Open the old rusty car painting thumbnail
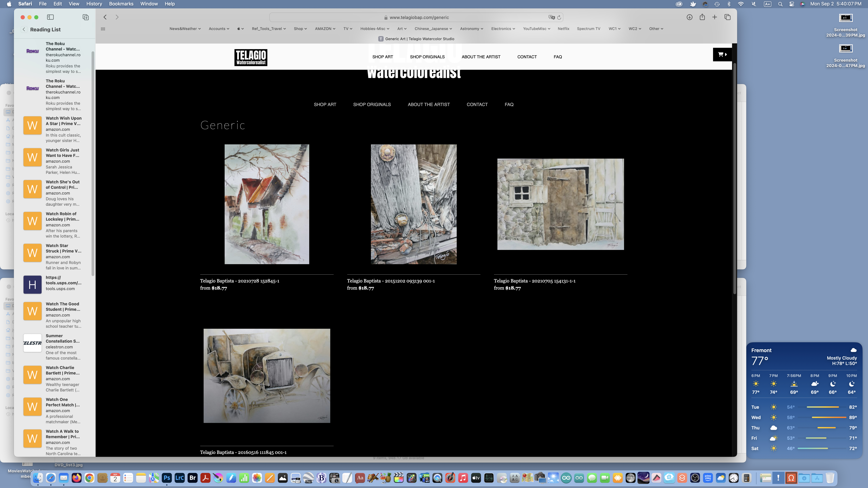 click(x=267, y=375)
